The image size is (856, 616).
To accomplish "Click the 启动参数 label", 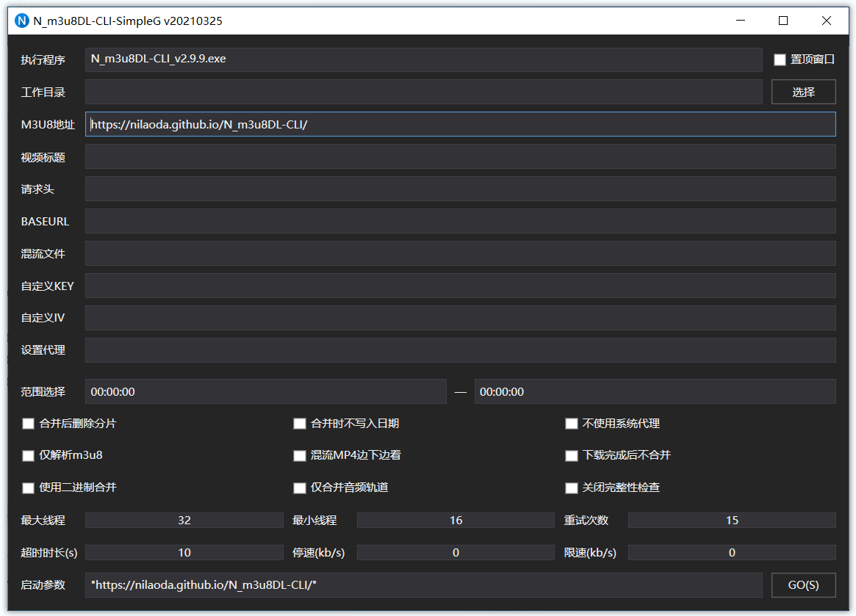I will [x=43, y=585].
